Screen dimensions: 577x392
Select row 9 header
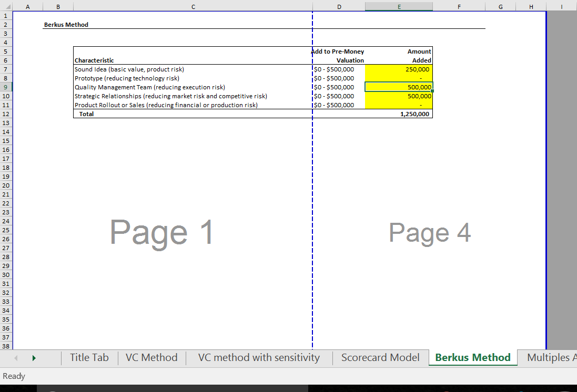6,87
